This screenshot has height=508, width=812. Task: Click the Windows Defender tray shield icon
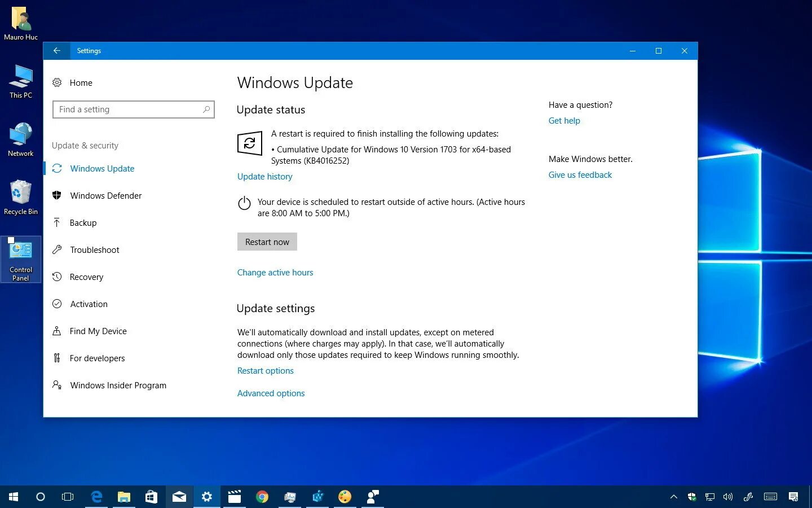point(692,497)
